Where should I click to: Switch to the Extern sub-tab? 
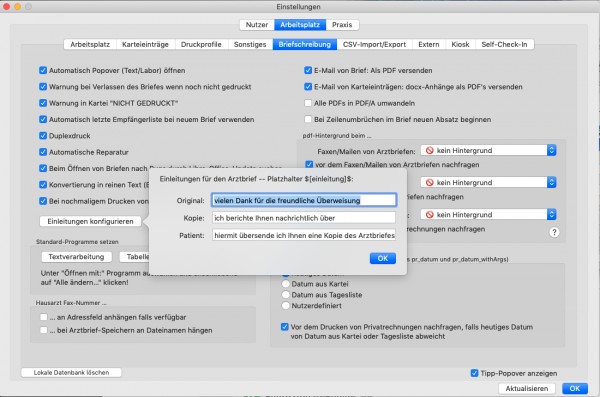[x=429, y=44]
